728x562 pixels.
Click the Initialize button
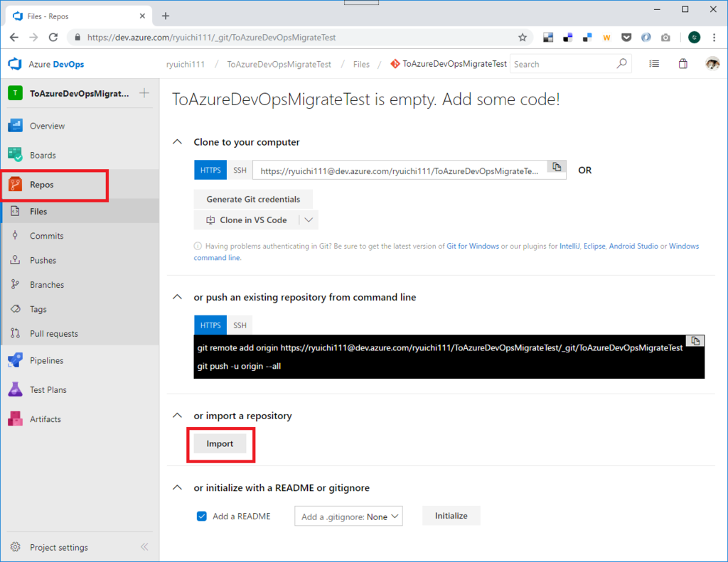(451, 516)
